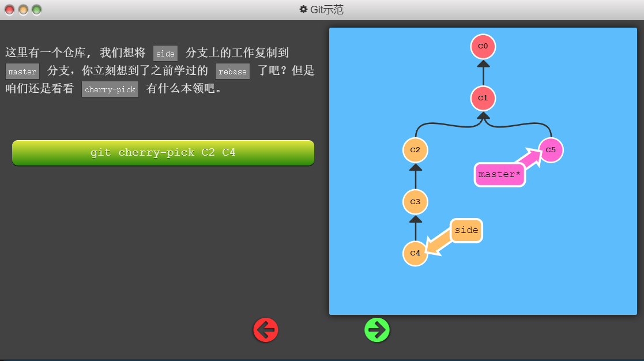Maximize the window using the green title-bar button

click(36, 10)
